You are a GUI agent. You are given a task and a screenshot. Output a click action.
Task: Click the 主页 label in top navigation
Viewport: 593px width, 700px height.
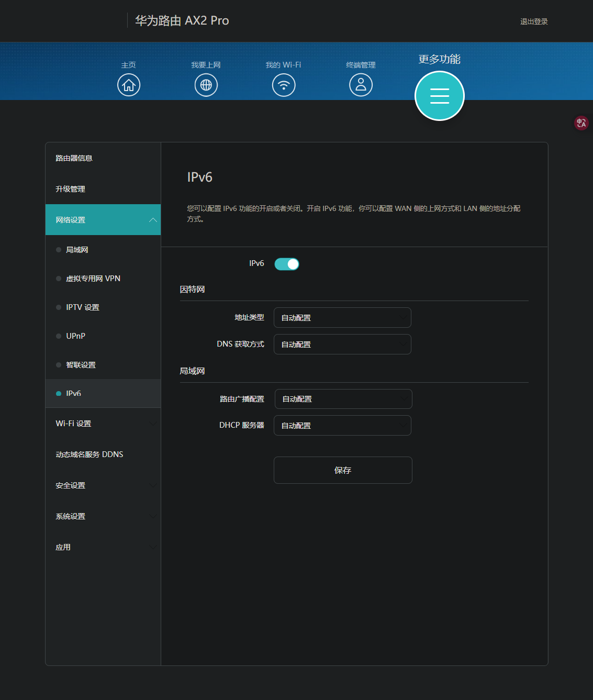129,65
